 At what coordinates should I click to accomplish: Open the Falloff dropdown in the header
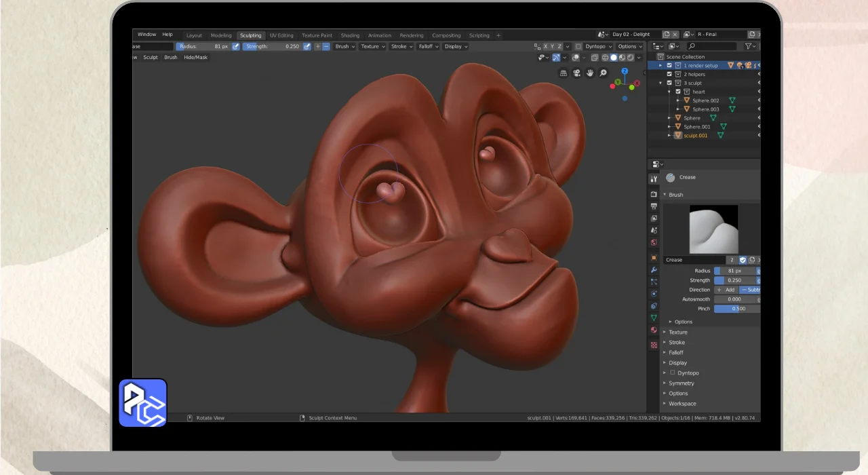coord(428,47)
